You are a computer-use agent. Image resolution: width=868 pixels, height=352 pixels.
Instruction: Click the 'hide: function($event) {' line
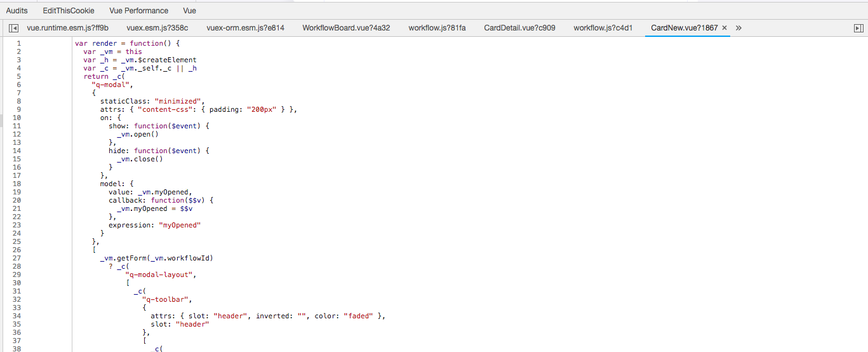[159, 151]
